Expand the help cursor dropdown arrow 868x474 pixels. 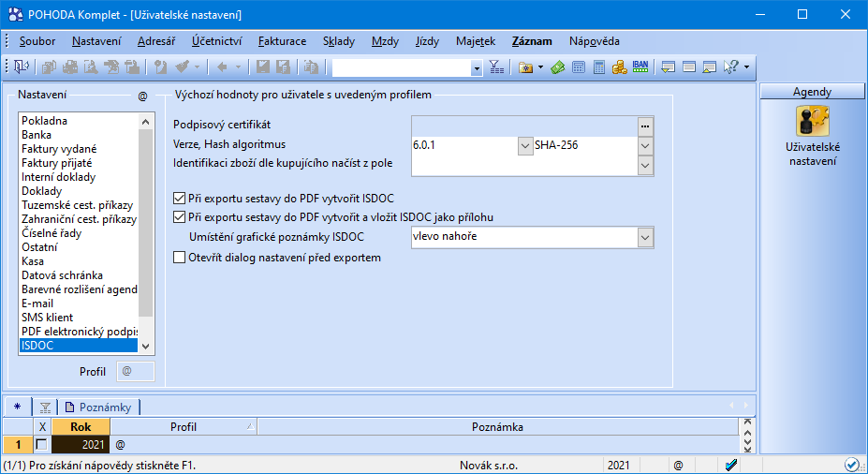[747, 67]
